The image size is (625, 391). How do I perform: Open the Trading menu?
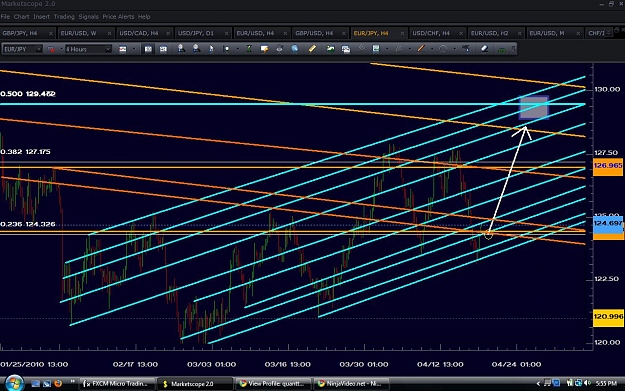click(64, 17)
